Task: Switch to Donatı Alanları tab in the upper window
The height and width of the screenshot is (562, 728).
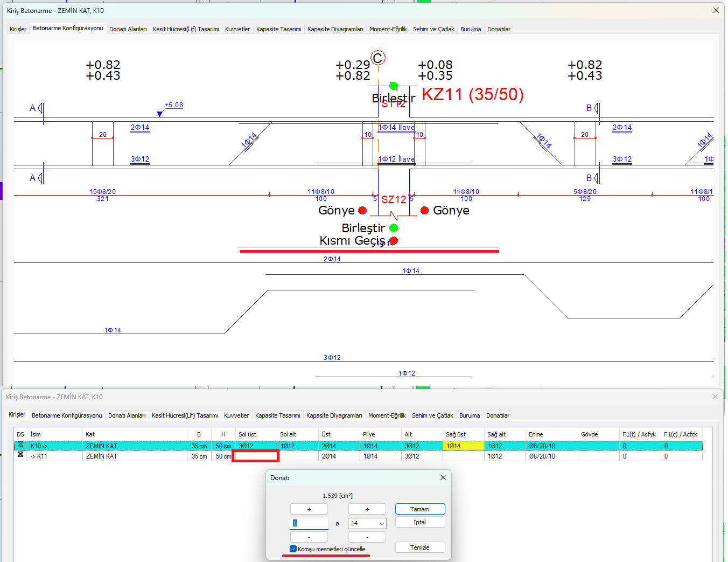Action: (128, 29)
